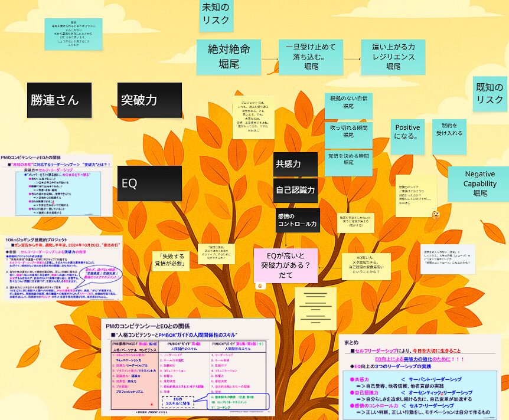Screen dimensions: 509x420
Task: Click the 感情のコントロール力 card
Action: pos(297,220)
